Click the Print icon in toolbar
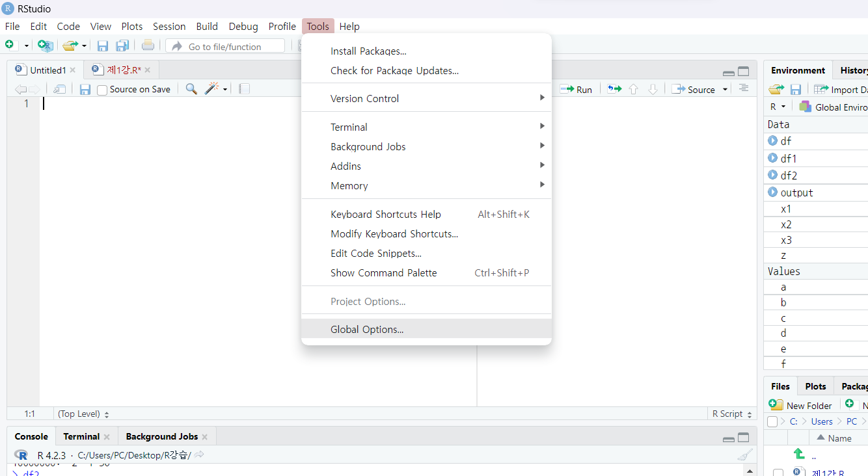This screenshot has width=868, height=476. [x=148, y=46]
